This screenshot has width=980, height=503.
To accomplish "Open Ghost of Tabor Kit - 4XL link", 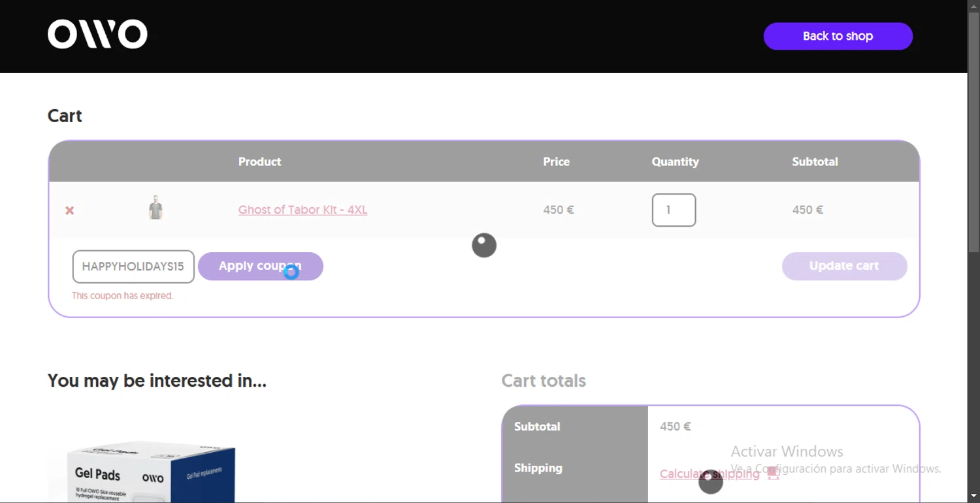I will [302, 210].
